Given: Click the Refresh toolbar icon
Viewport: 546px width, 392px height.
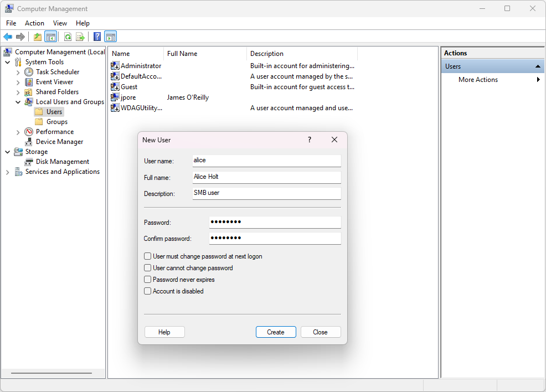Looking at the screenshot, I should (68, 37).
